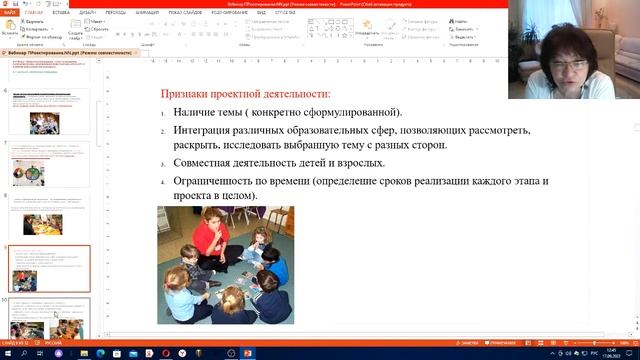The height and width of the screenshot is (360, 640).
Task: Open Microsoft Edge from taskbar
Action: point(100,353)
